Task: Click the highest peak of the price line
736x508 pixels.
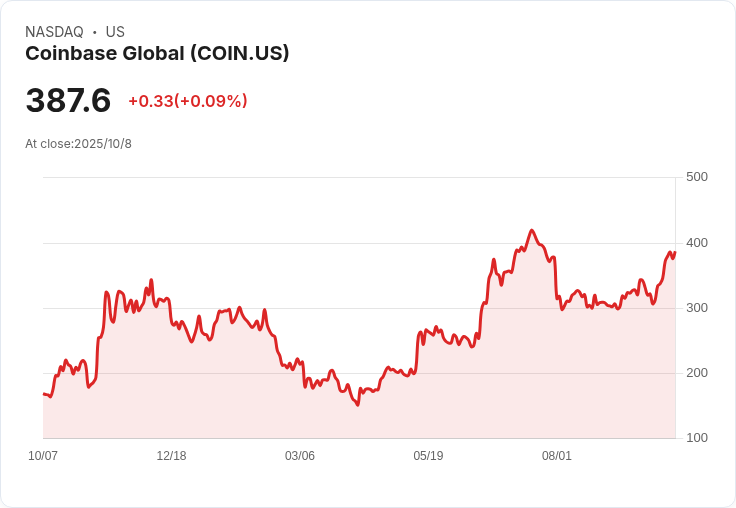Action: [531, 230]
